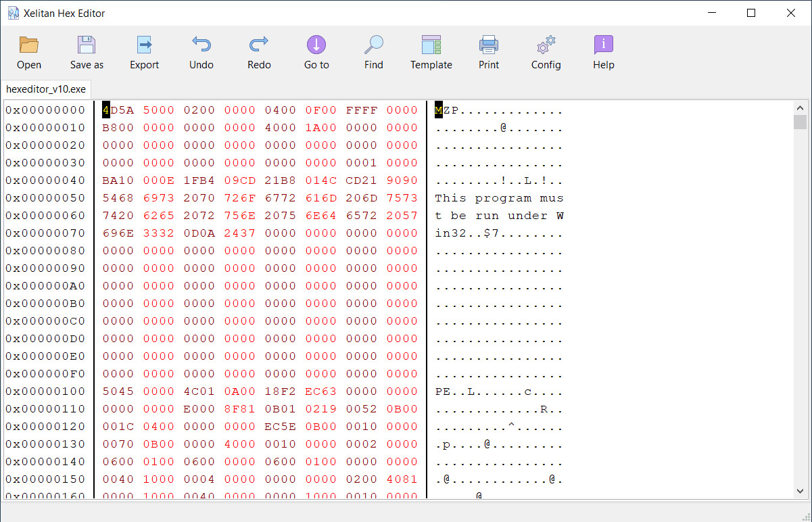
Task: Click hex word 8F81 at row 0x110
Action: tap(240, 409)
